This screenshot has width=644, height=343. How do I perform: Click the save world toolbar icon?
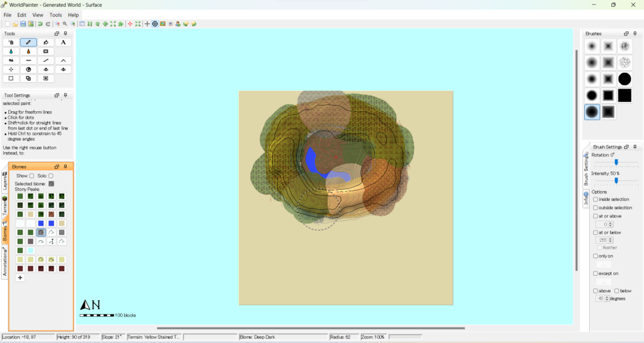[23, 24]
